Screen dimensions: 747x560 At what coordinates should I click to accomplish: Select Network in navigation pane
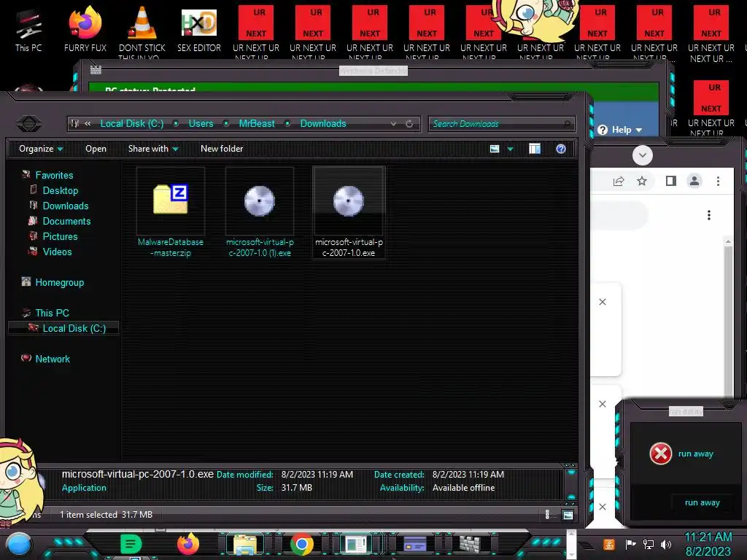53,359
